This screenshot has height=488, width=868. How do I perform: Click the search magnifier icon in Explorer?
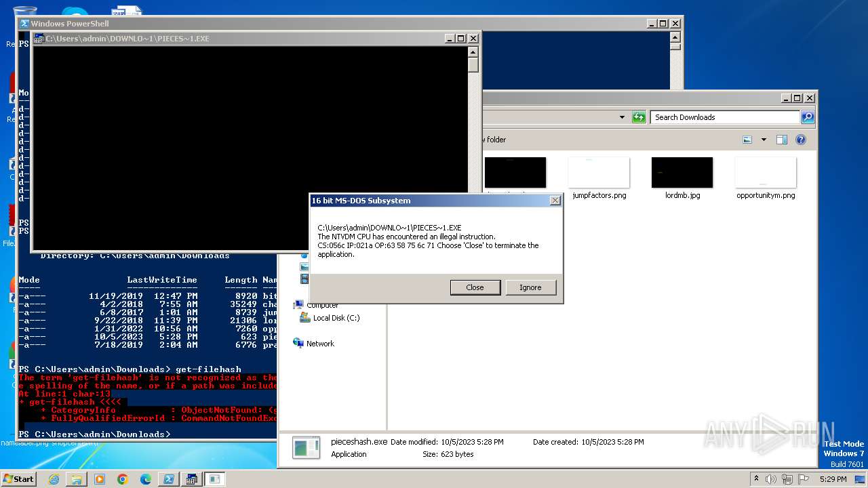click(x=807, y=117)
